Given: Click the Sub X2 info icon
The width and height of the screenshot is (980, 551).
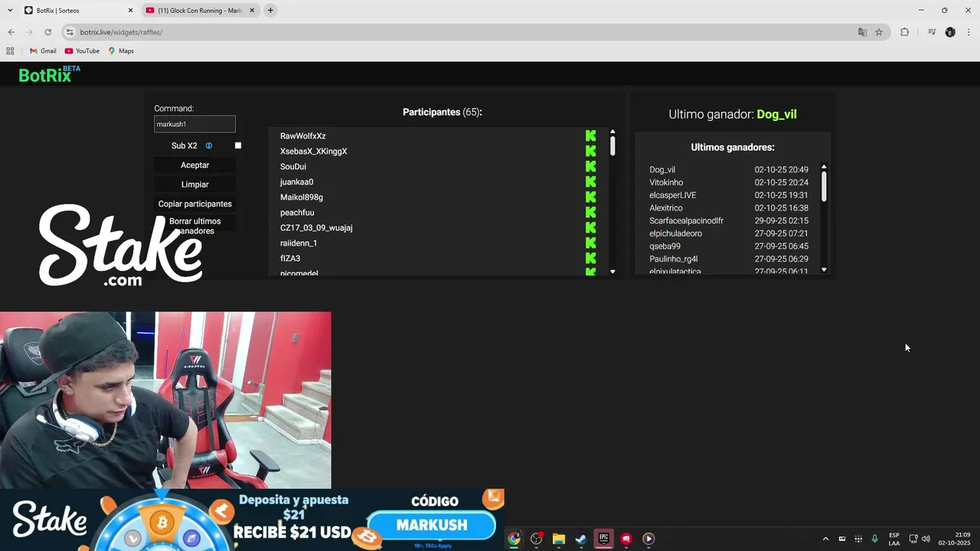Looking at the screenshot, I should click(x=208, y=145).
